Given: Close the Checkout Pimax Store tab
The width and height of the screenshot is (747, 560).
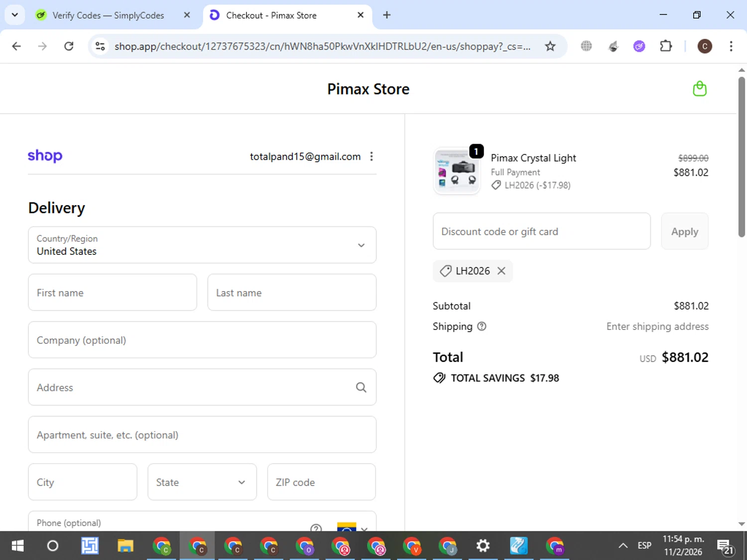Looking at the screenshot, I should click(x=361, y=15).
